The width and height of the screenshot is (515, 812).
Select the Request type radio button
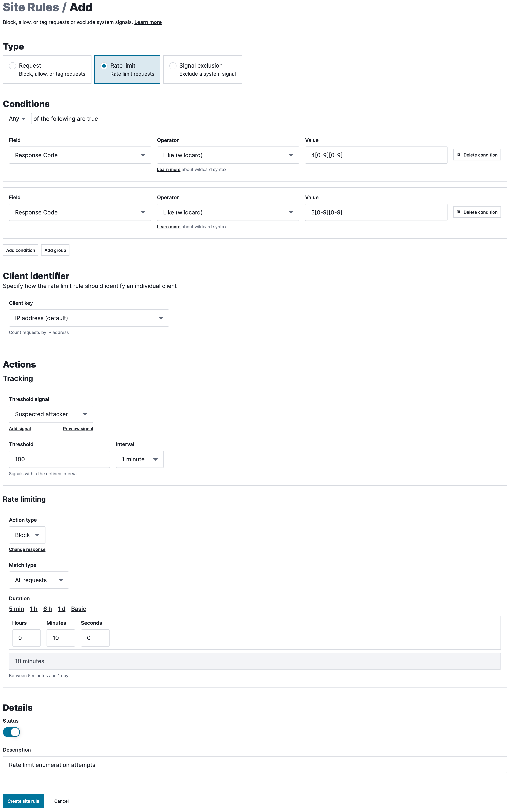[x=13, y=66]
